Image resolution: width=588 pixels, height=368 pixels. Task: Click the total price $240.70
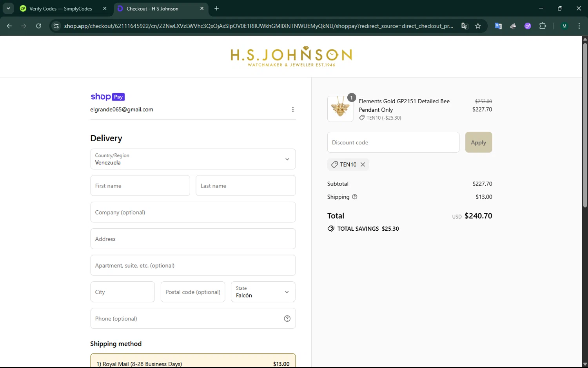coord(478,216)
